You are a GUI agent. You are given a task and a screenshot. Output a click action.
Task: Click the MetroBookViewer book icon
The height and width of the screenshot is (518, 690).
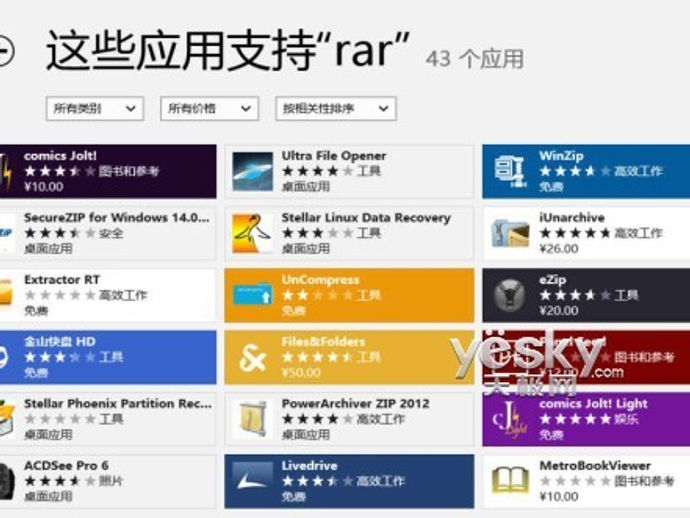click(x=510, y=480)
